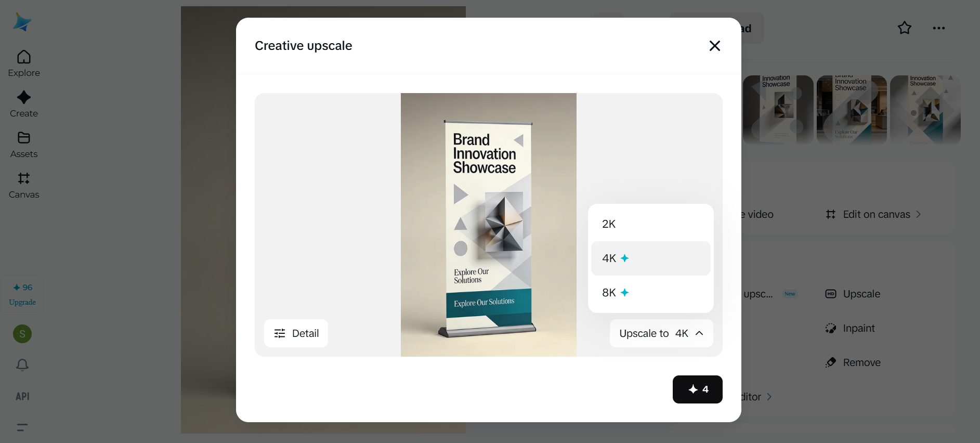Expand the Edit on canvas option
The image size is (980, 443).
[x=873, y=214]
